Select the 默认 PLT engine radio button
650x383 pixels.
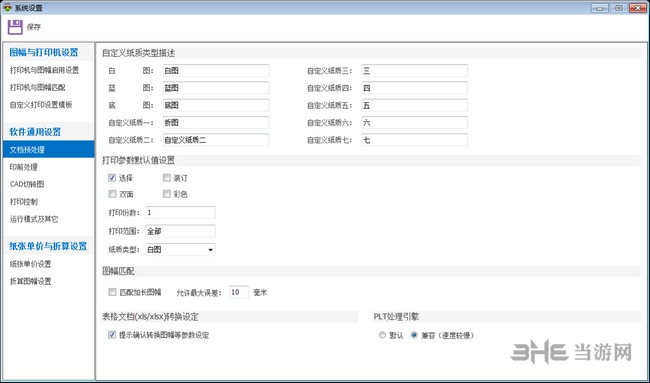click(x=382, y=335)
